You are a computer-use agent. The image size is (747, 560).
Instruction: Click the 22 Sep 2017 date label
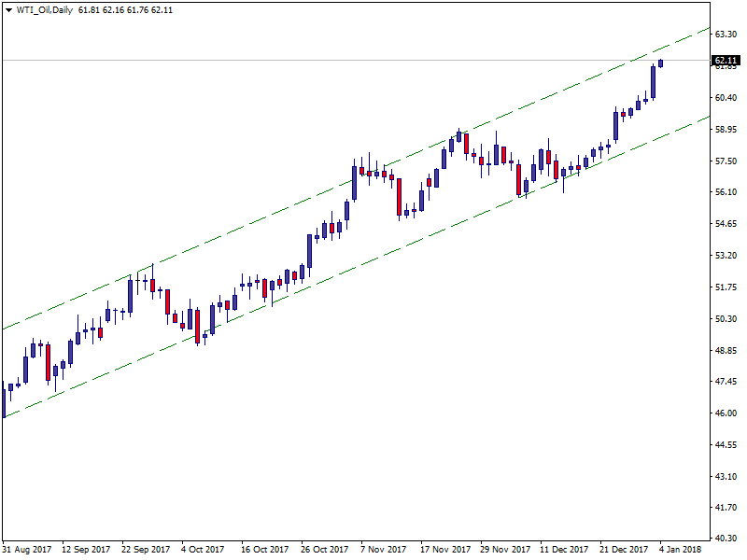[x=147, y=550]
